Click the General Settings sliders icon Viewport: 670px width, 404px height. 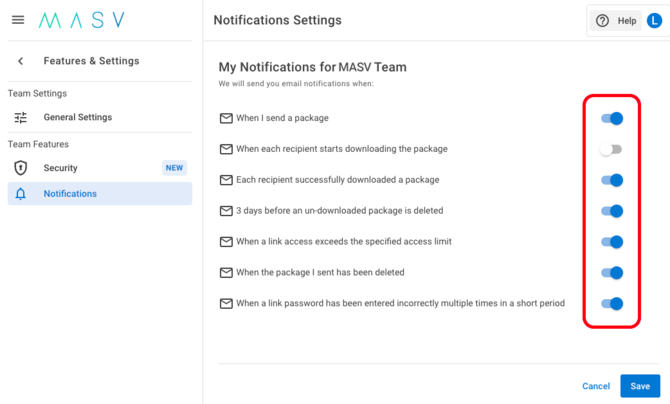coord(21,117)
